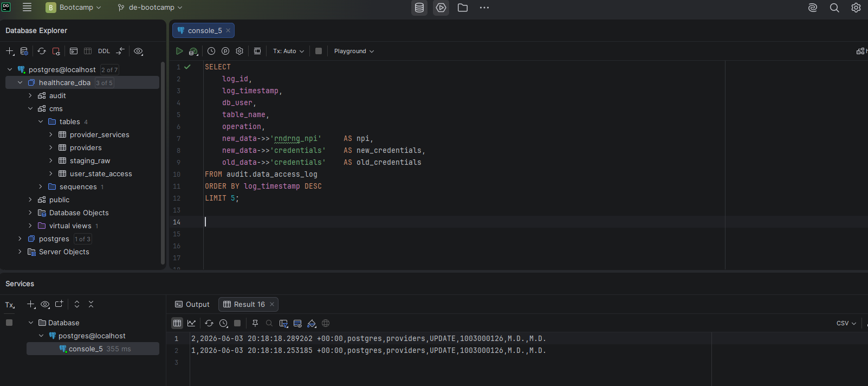Toggle explorer view options eye icon
This screenshot has height=386, width=868.
click(x=138, y=51)
